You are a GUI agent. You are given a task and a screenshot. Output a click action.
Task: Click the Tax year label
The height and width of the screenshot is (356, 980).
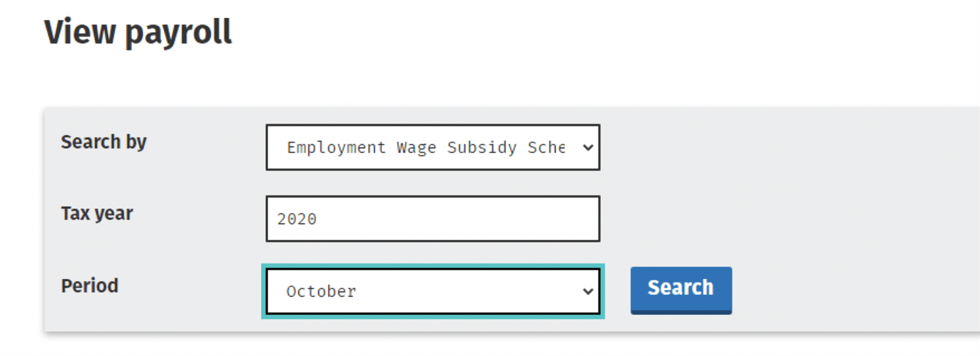coord(97,213)
